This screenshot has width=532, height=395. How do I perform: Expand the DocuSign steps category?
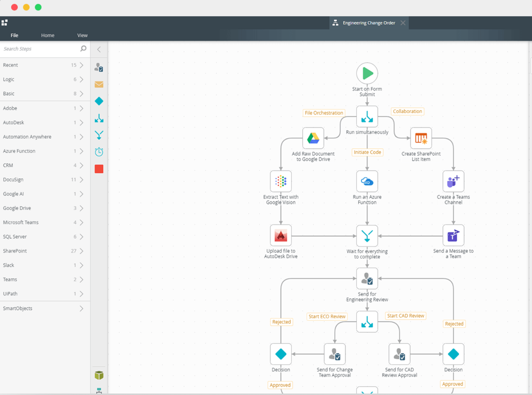(x=42, y=179)
